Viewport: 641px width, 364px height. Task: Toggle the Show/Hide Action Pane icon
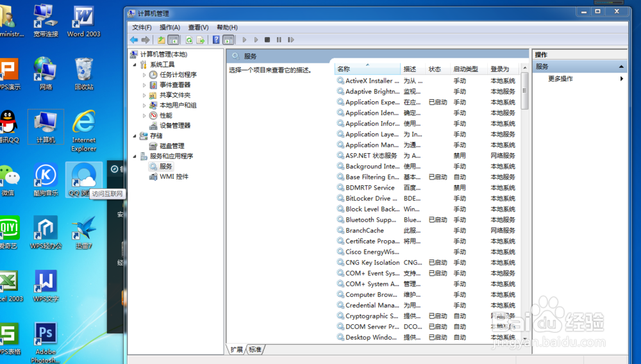tap(228, 40)
